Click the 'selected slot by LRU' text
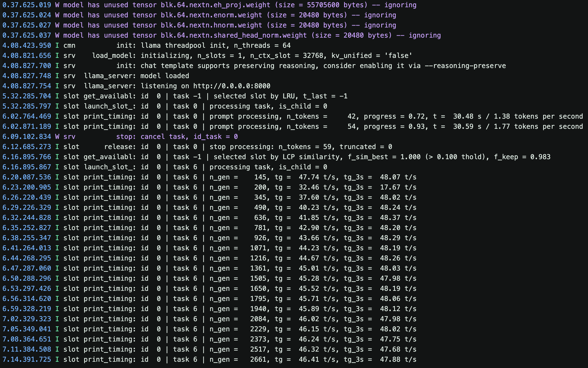Viewport: 588px width, 368px height. click(x=254, y=96)
